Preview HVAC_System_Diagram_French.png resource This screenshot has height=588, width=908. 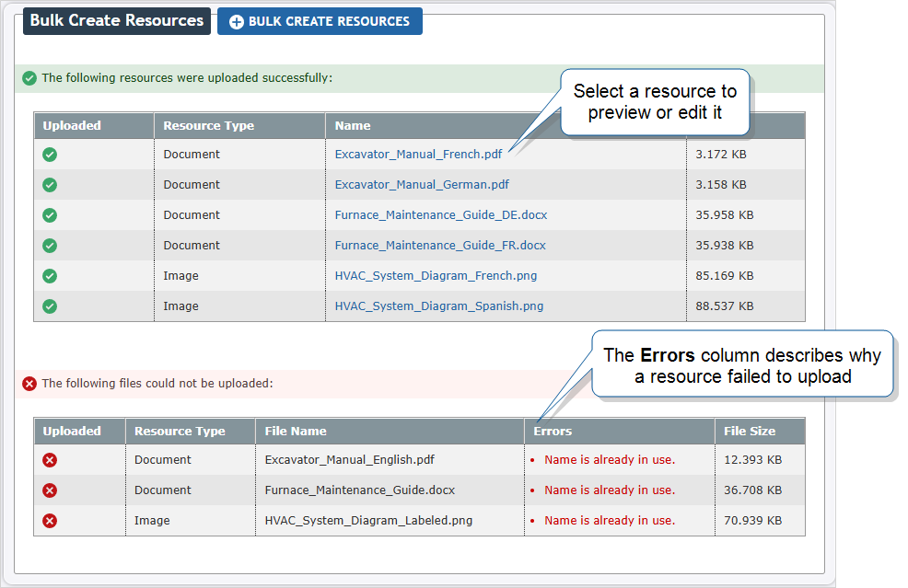(x=436, y=276)
